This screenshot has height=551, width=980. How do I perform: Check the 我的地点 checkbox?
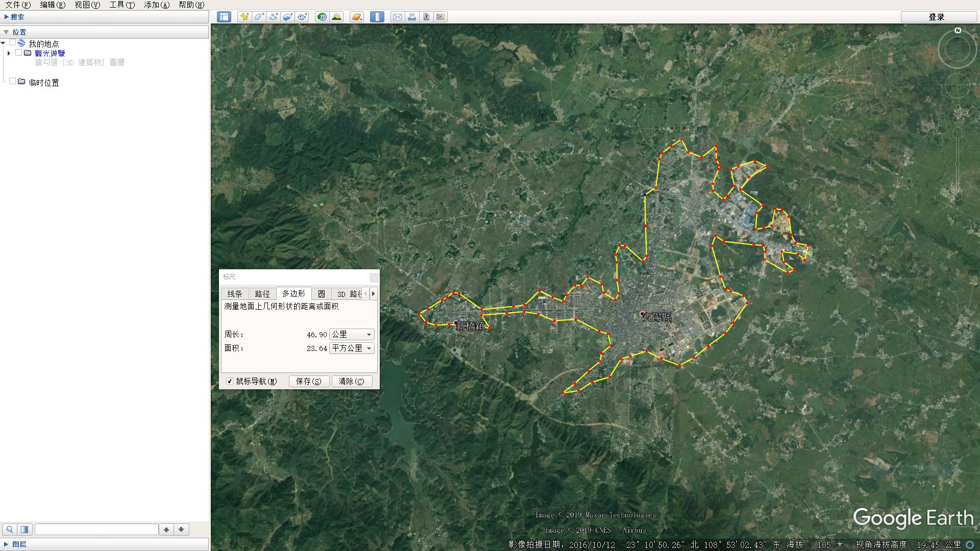coord(13,43)
